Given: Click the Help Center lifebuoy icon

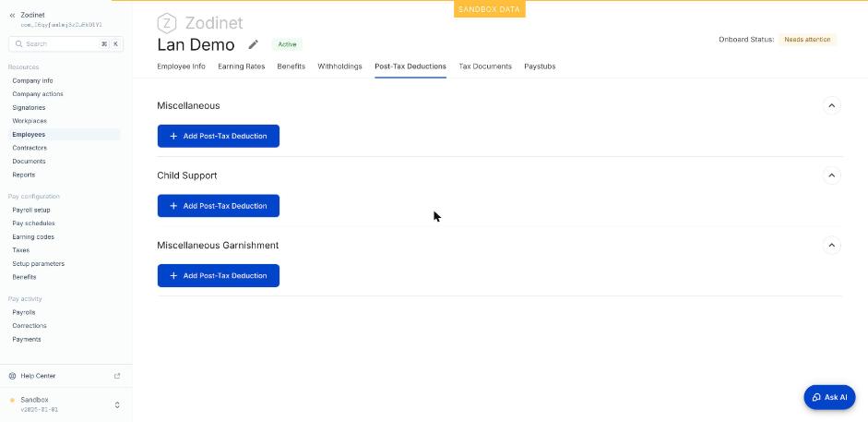Looking at the screenshot, I should point(13,376).
